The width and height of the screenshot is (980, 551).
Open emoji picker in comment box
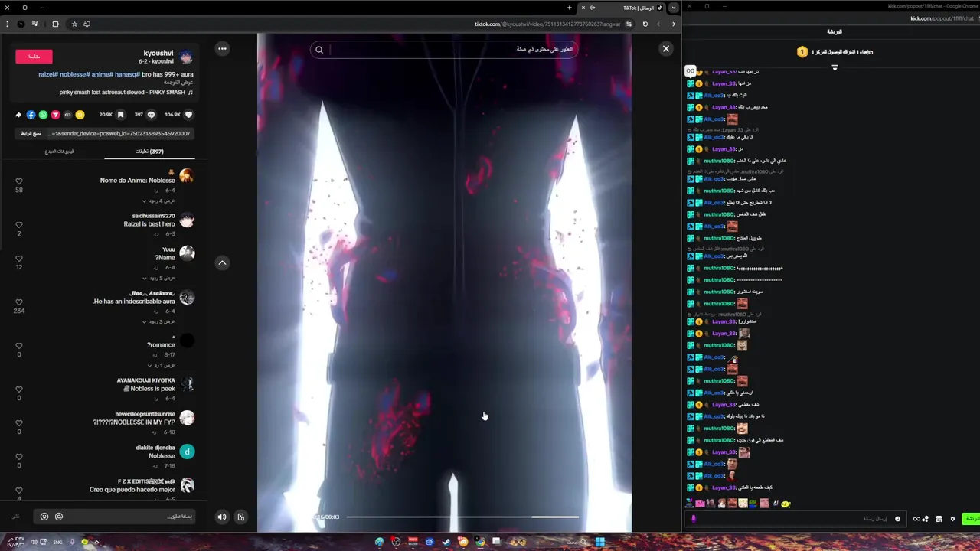(x=44, y=517)
